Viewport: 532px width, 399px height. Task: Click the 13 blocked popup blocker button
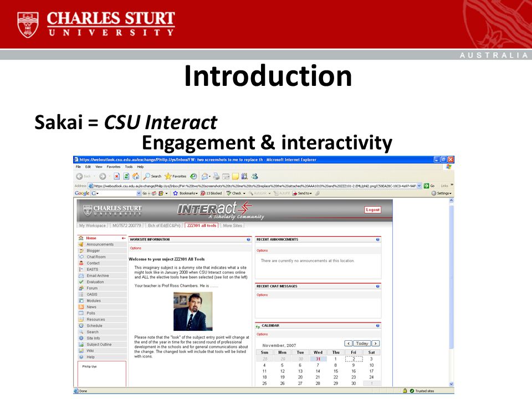(x=211, y=193)
